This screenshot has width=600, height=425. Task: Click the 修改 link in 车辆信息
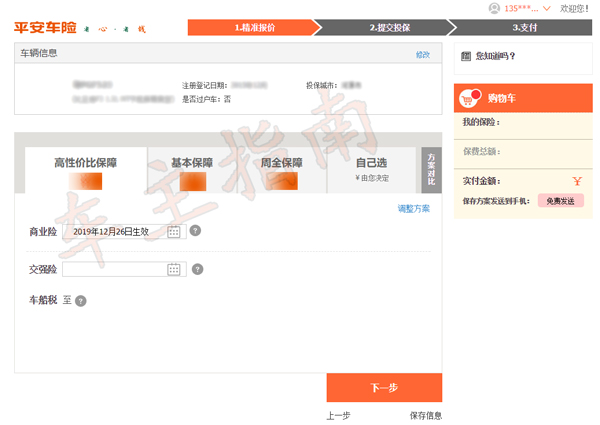click(x=422, y=55)
